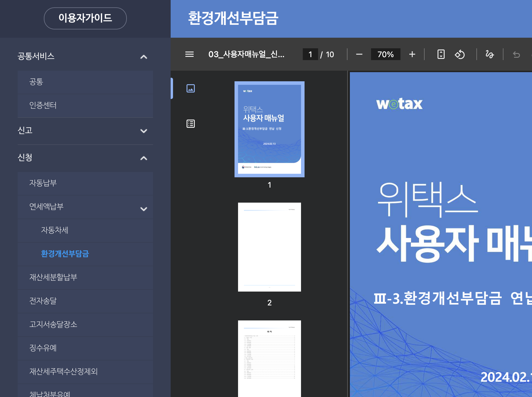
Task: Select 자동납부 in the sidebar
Action: [85, 183]
